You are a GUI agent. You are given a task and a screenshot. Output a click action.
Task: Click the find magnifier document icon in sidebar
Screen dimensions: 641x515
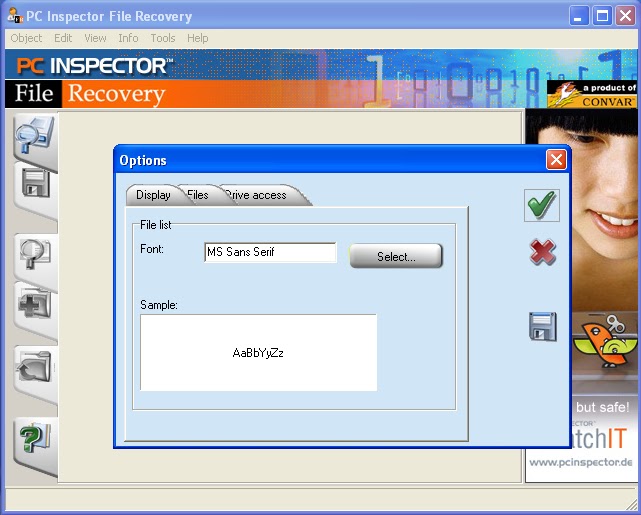(x=35, y=253)
